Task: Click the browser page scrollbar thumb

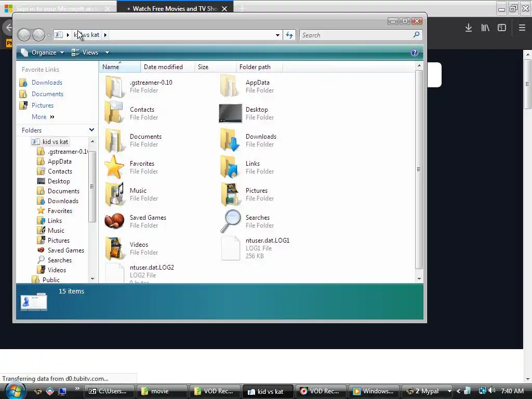Action: (x=527, y=84)
